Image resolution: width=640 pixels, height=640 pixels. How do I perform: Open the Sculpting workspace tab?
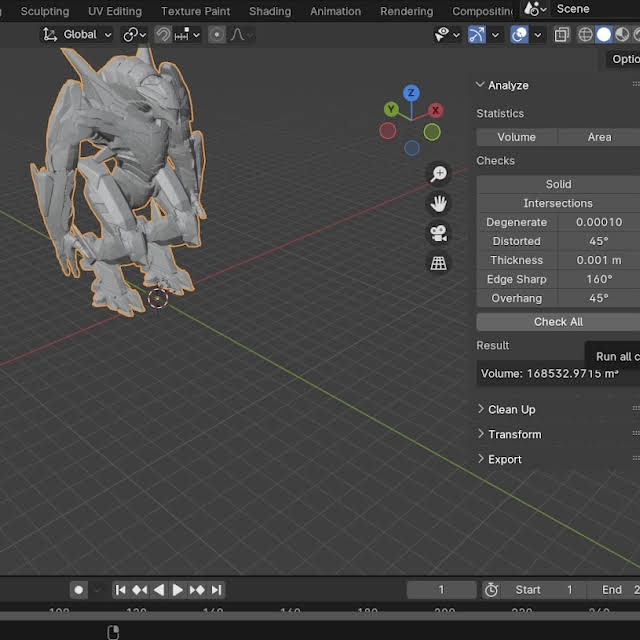45,11
